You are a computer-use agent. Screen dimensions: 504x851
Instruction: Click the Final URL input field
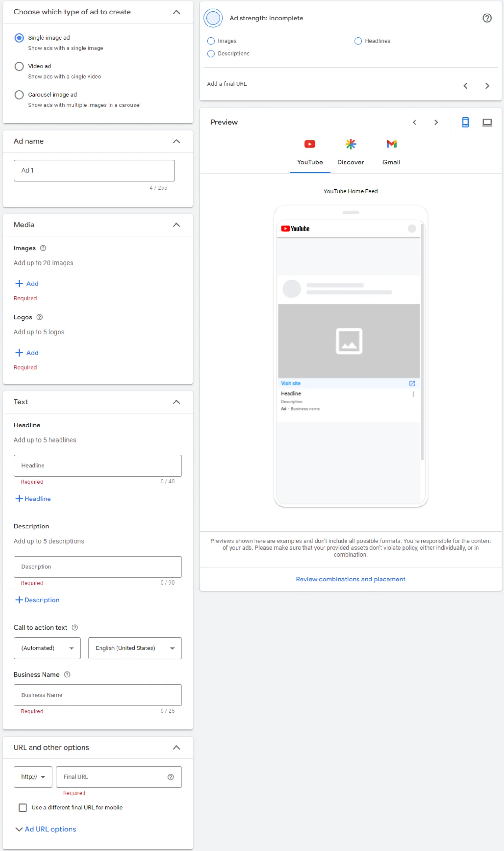tap(119, 777)
